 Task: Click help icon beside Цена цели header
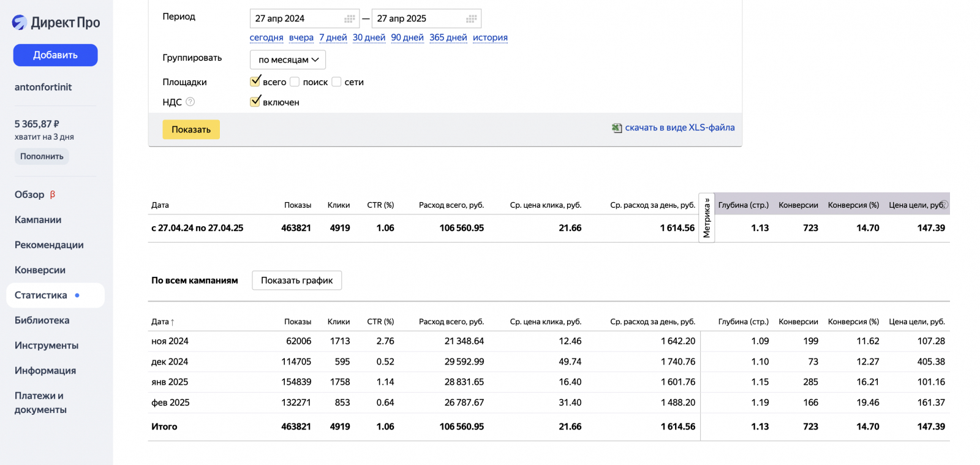[x=944, y=205]
